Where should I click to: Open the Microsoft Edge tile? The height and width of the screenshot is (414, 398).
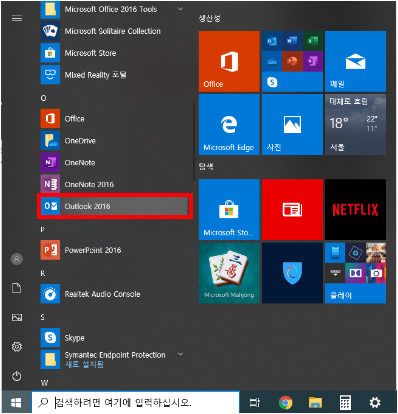click(229, 124)
